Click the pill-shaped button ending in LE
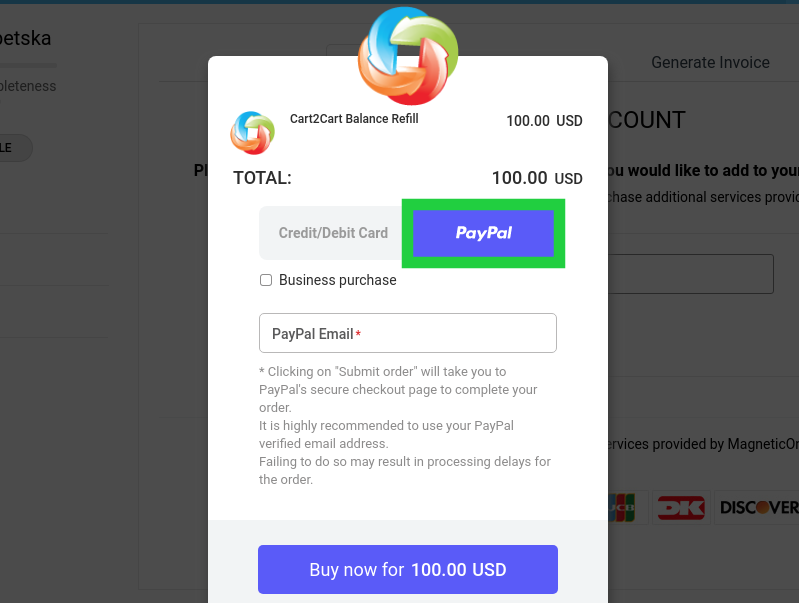 (x=15, y=148)
